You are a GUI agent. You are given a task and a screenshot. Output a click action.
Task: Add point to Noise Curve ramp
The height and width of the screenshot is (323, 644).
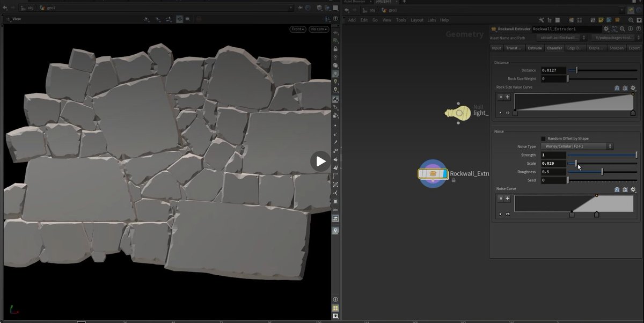pos(508,198)
